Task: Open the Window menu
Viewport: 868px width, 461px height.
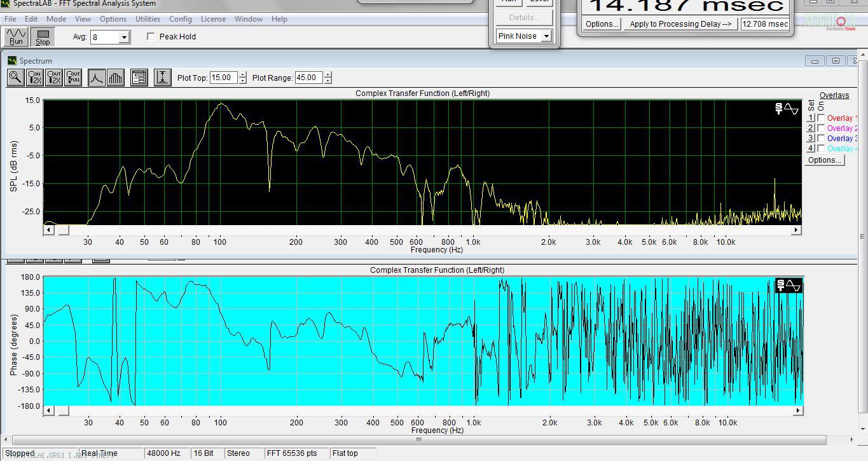Action: click(249, 19)
